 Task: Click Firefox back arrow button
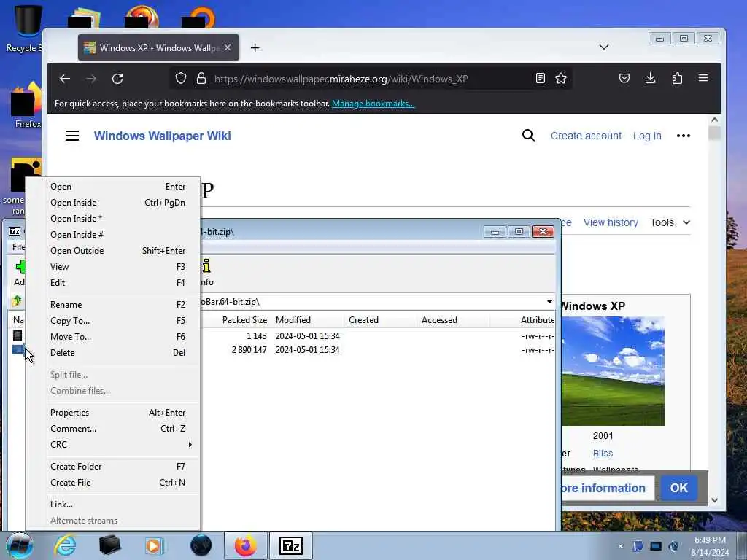coord(65,79)
